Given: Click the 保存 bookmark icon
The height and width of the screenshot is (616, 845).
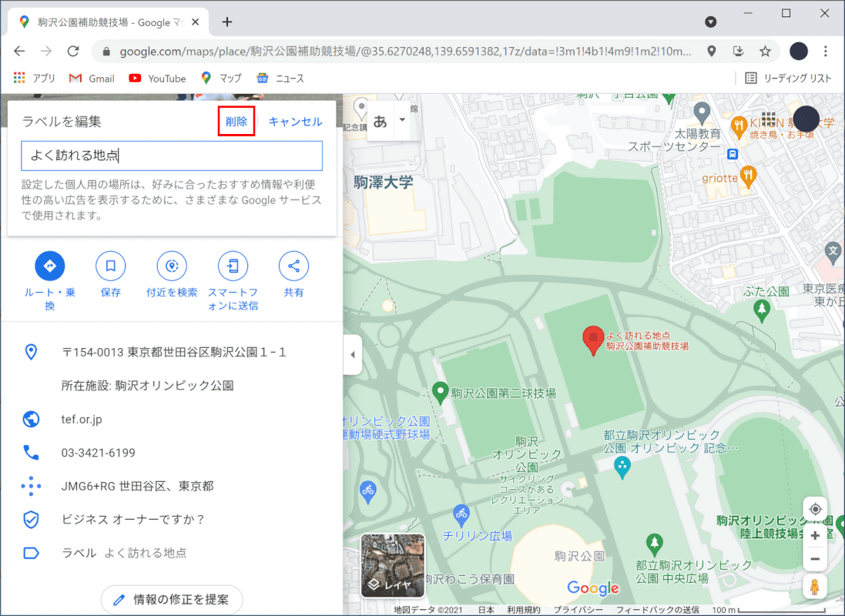Looking at the screenshot, I should (x=110, y=266).
